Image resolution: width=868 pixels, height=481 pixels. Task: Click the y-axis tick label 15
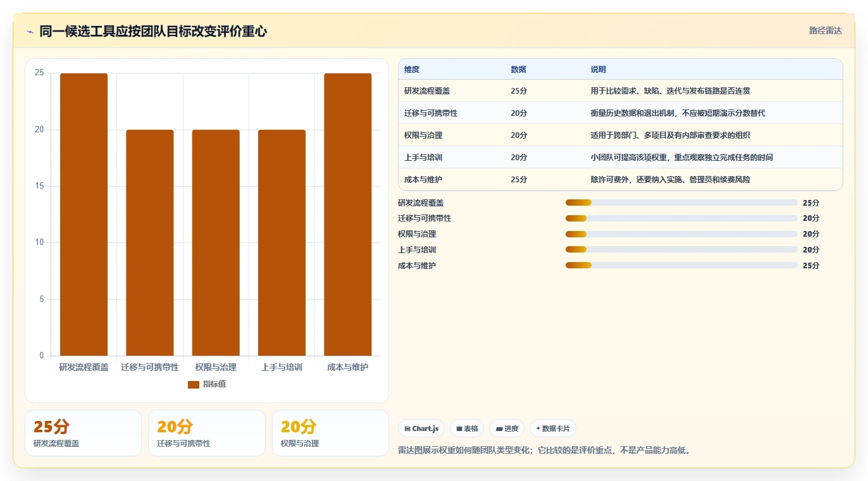(39, 186)
